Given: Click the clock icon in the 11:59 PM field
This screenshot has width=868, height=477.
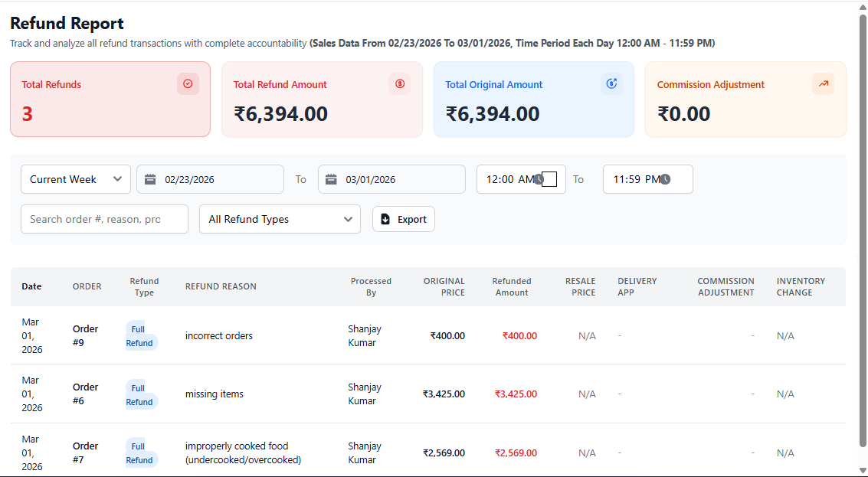Looking at the screenshot, I should [665, 178].
